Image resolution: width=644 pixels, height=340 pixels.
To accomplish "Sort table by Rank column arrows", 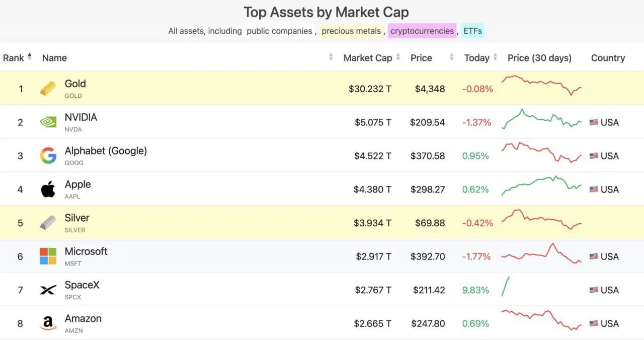I will 30,57.
